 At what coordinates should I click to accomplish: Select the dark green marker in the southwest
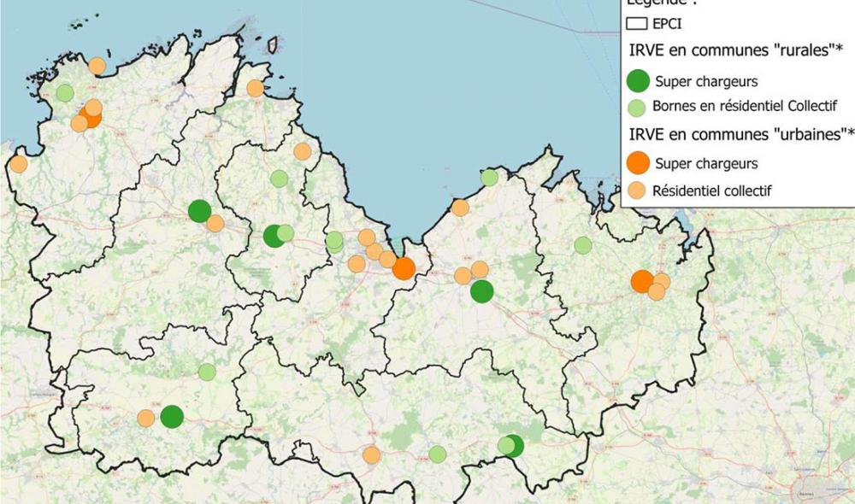172,416
